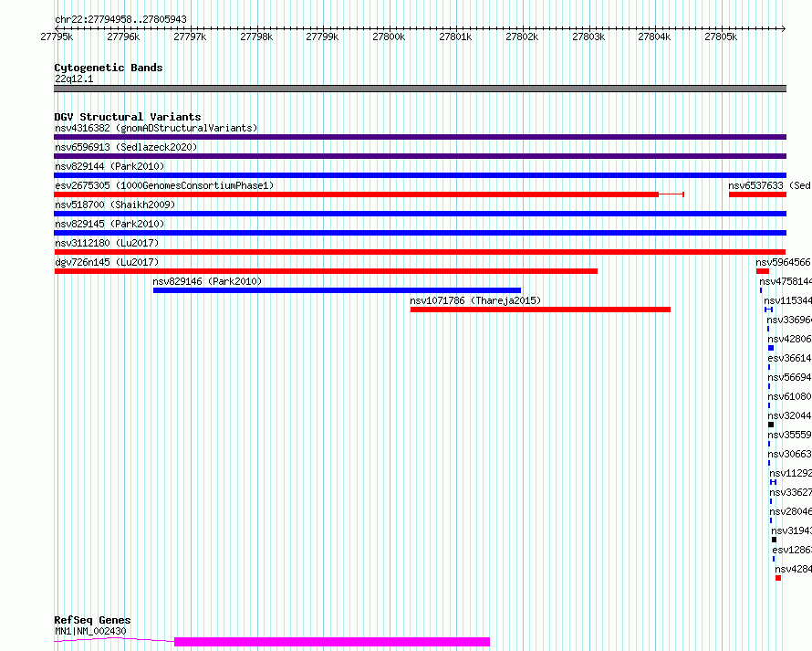This screenshot has width=812, height=651.
Task: Open the esv2675305 (1000GenomesConsortiumPhase1) label
Action: coord(164,185)
